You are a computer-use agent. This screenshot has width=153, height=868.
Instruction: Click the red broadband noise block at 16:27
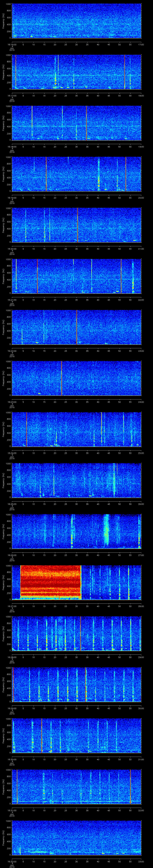pyautogui.click(x=51, y=582)
